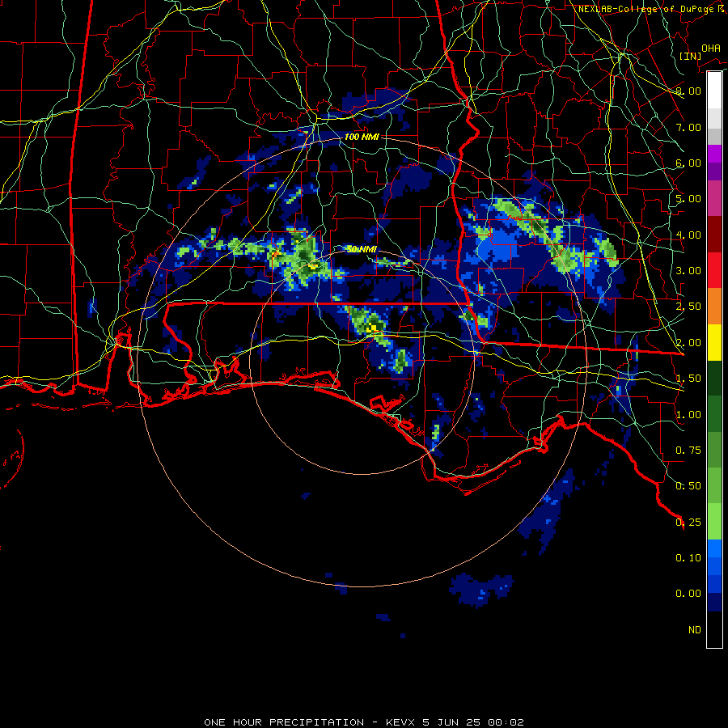Click the 2.50 legend value

tap(688, 307)
